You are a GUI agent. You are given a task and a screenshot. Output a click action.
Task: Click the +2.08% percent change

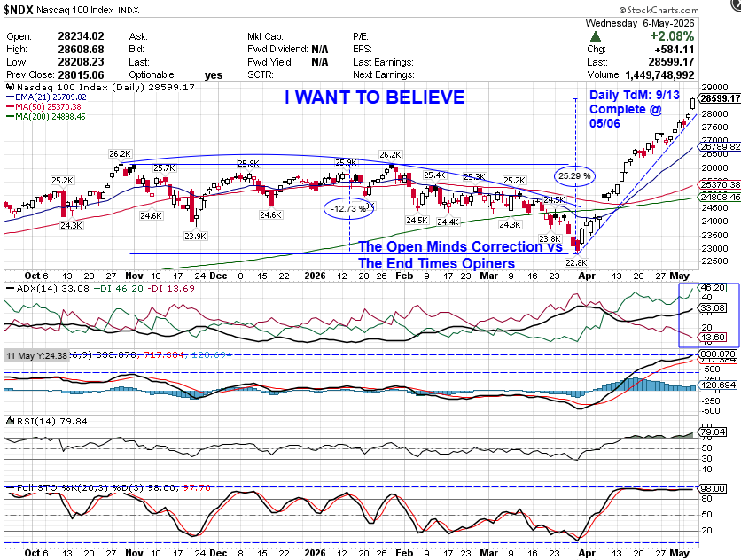tap(672, 36)
